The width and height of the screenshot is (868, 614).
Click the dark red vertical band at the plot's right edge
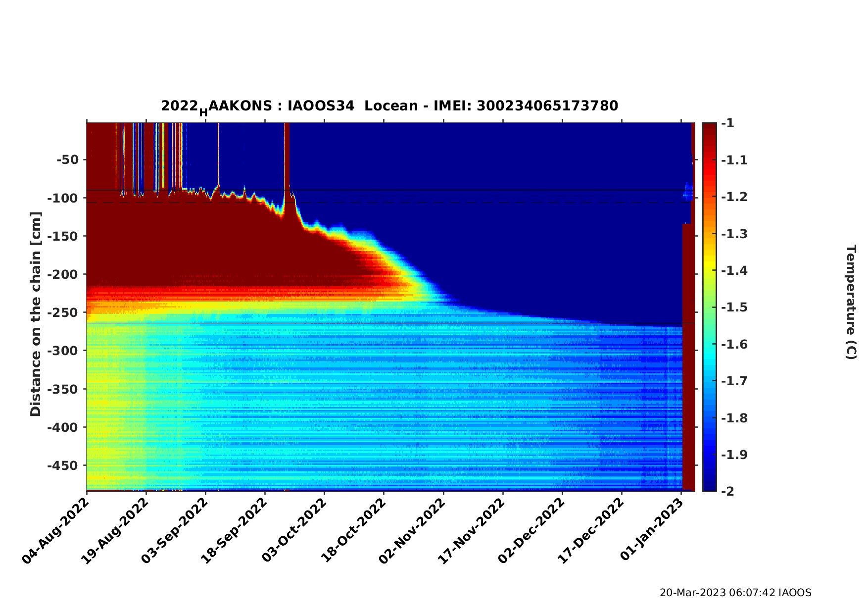[688, 357]
